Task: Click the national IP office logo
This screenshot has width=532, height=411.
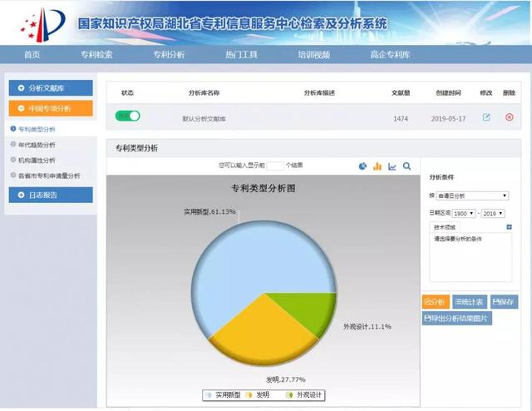Action: point(43,24)
